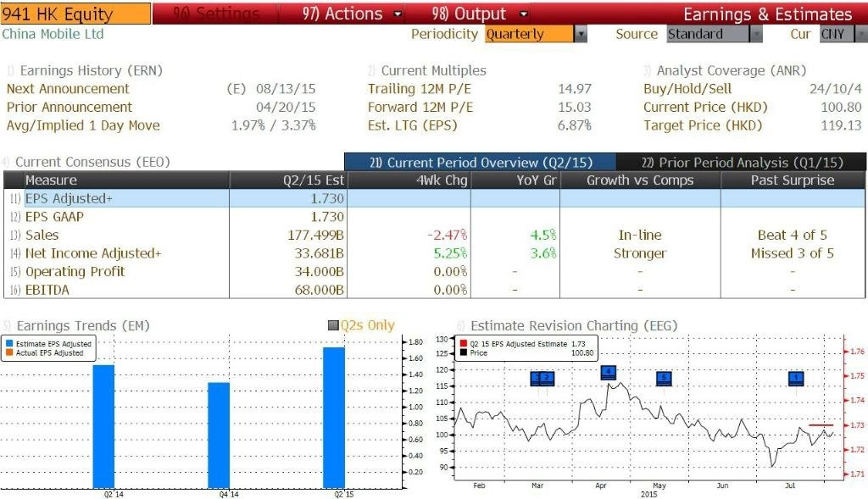Select the EPS GAAP row
This screenshot has width=868, height=499.
435,217
